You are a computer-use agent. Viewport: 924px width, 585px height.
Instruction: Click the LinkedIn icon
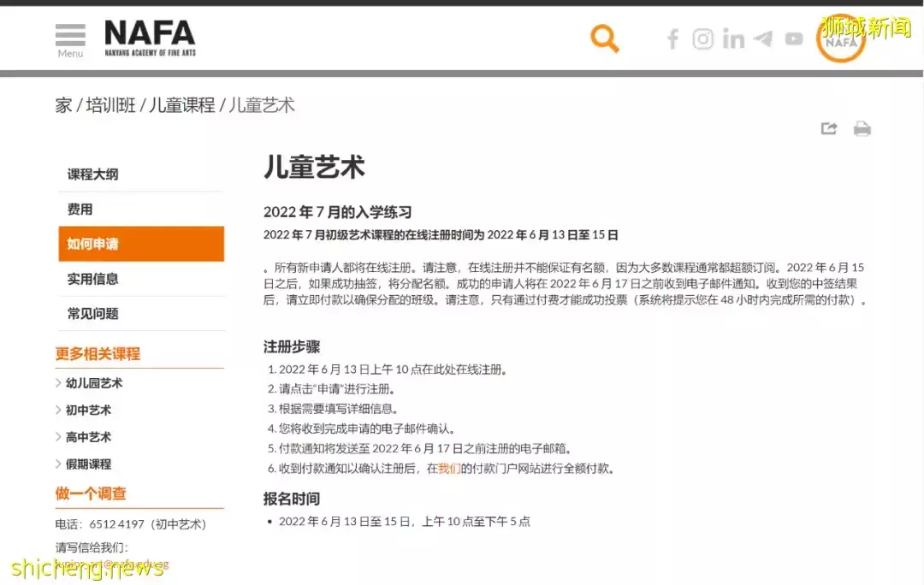tap(732, 38)
